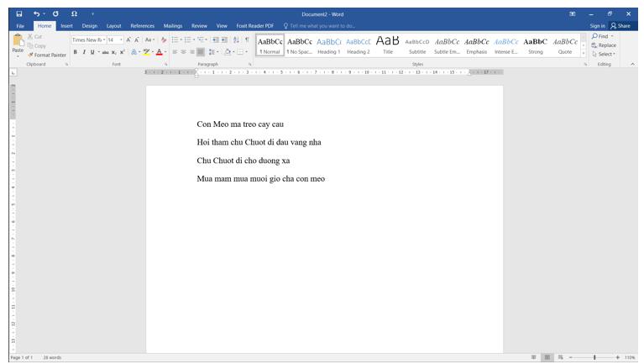The height and width of the screenshot is (364, 644).
Task: Switch to the References tab
Action: pos(142,26)
